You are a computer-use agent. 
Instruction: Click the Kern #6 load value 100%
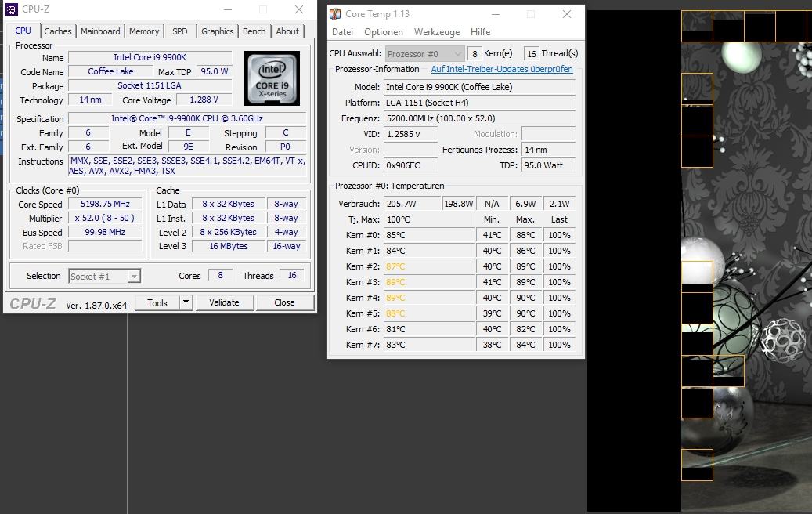559,329
